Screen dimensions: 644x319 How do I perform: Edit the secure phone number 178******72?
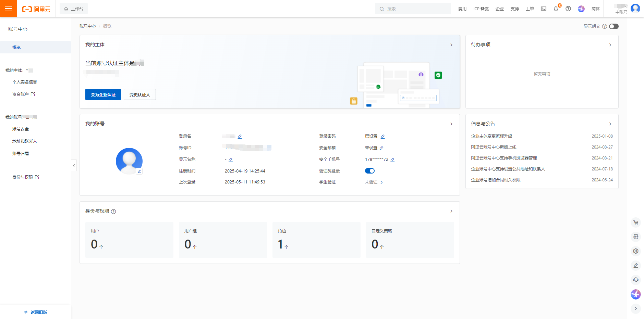click(392, 160)
